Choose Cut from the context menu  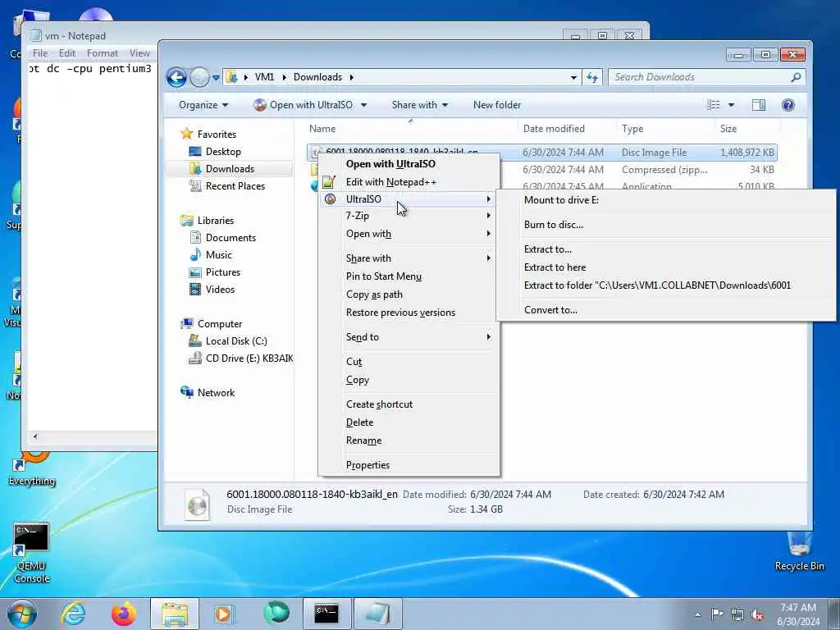[409, 362]
